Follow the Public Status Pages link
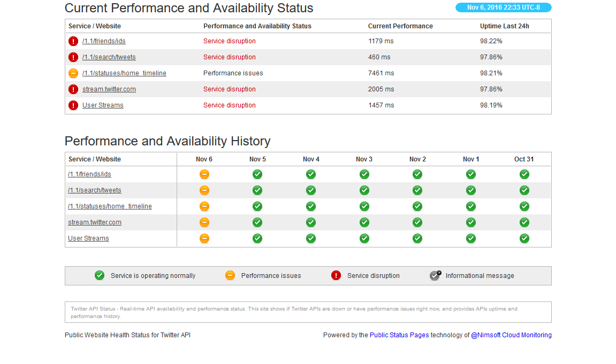The image size is (616, 364). click(x=399, y=335)
